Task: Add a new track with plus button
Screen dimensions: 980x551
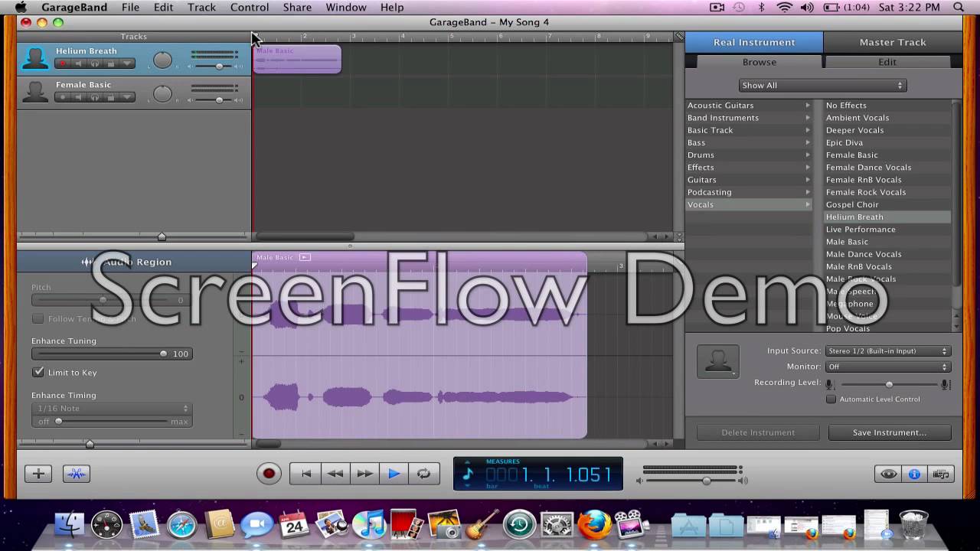Action: (38, 474)
